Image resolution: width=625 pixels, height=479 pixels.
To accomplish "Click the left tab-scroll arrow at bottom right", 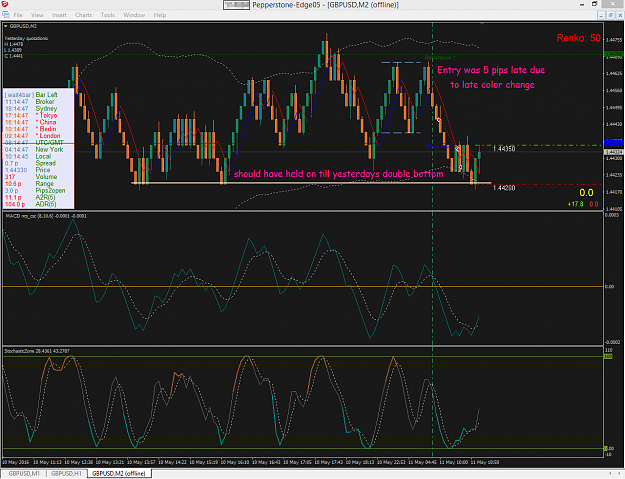I will tap(611, 473).
